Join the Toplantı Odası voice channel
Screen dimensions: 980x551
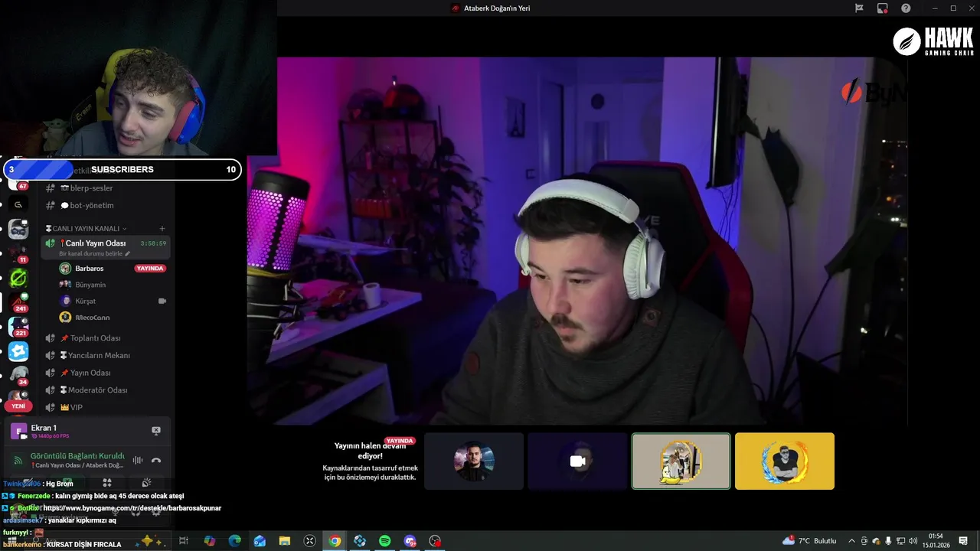click(x=106, y=338)
